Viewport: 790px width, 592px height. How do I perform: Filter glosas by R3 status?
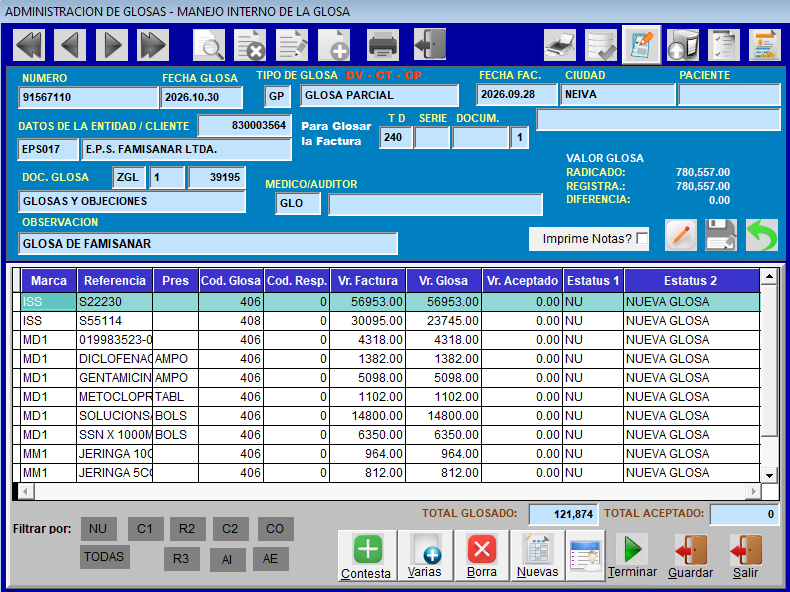[181, 559]
